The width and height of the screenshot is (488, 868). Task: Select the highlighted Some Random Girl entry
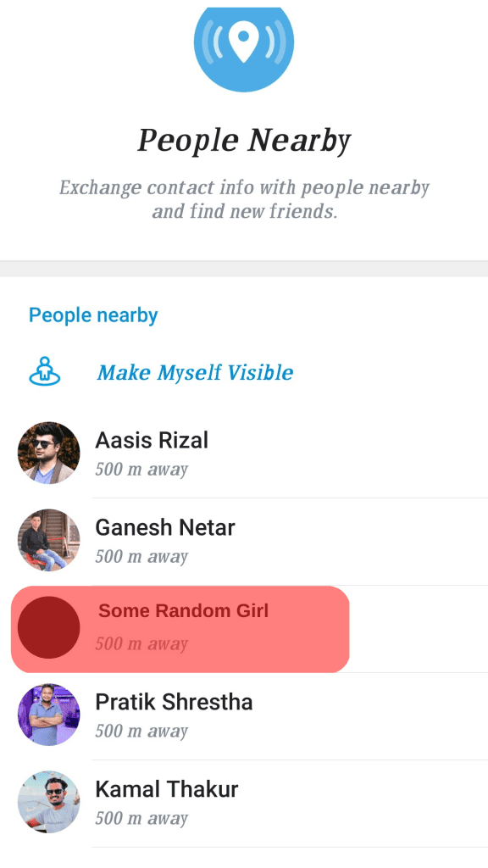(182, 629)
